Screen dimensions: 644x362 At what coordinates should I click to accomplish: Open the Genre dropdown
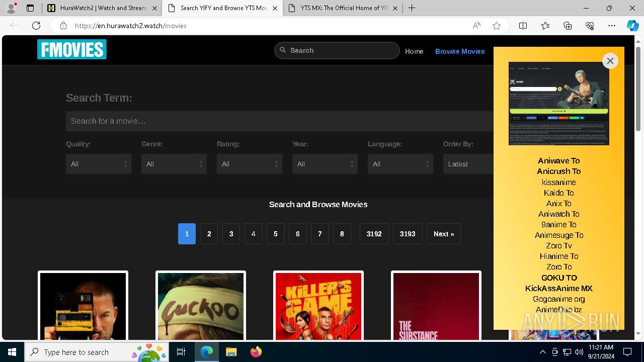click(x=174, y=164)
